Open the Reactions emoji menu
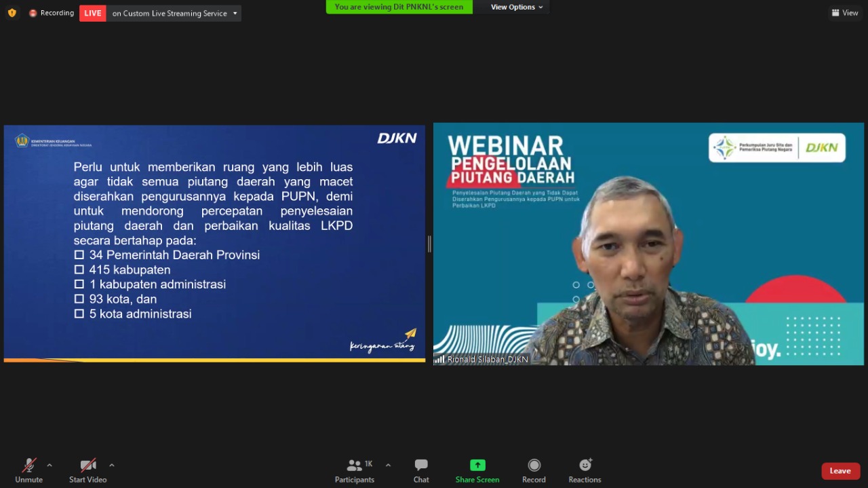The height and width of the screenshot is (488, 868). 585,466
